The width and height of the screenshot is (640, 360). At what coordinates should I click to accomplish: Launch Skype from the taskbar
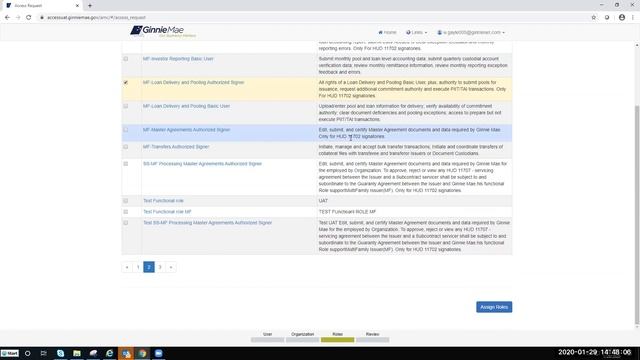coord(60,353)
